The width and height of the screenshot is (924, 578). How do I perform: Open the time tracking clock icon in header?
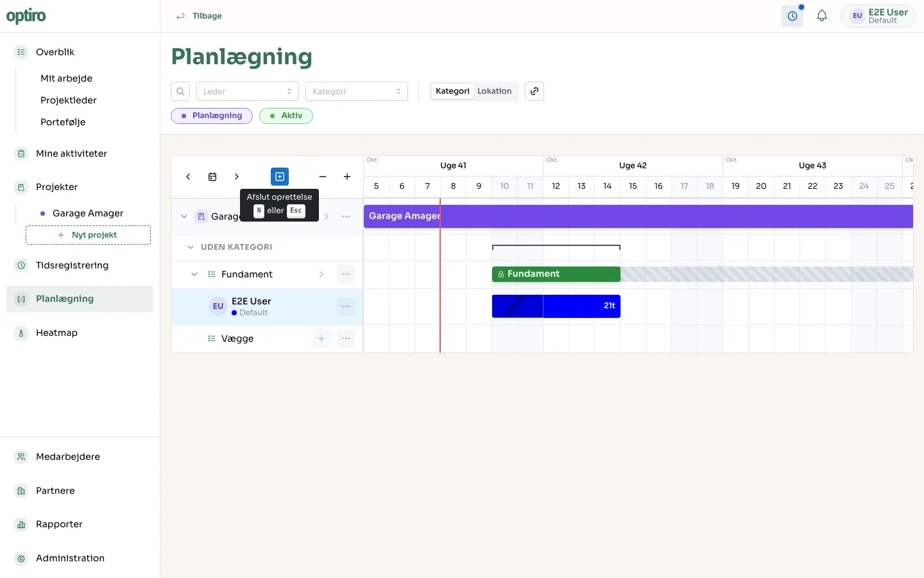(x=792, y=16)
